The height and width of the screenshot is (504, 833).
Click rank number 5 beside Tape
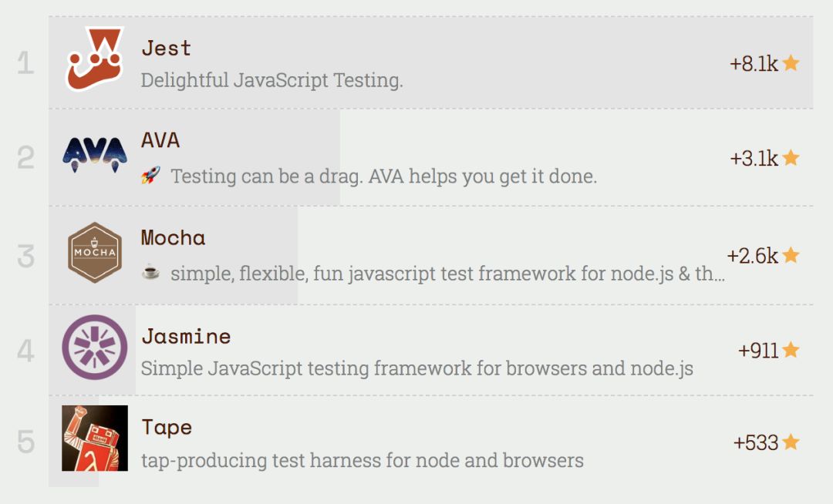(26, 442)
